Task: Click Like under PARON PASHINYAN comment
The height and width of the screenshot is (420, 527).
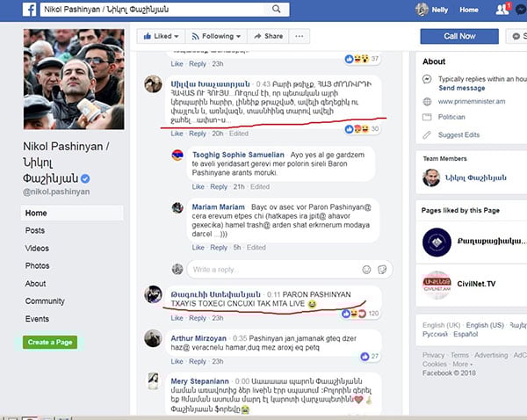Action: click(177, 318)
